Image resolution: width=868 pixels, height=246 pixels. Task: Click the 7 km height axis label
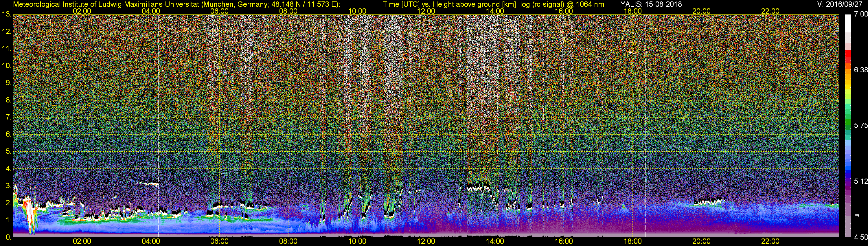(x=8, y=117)
